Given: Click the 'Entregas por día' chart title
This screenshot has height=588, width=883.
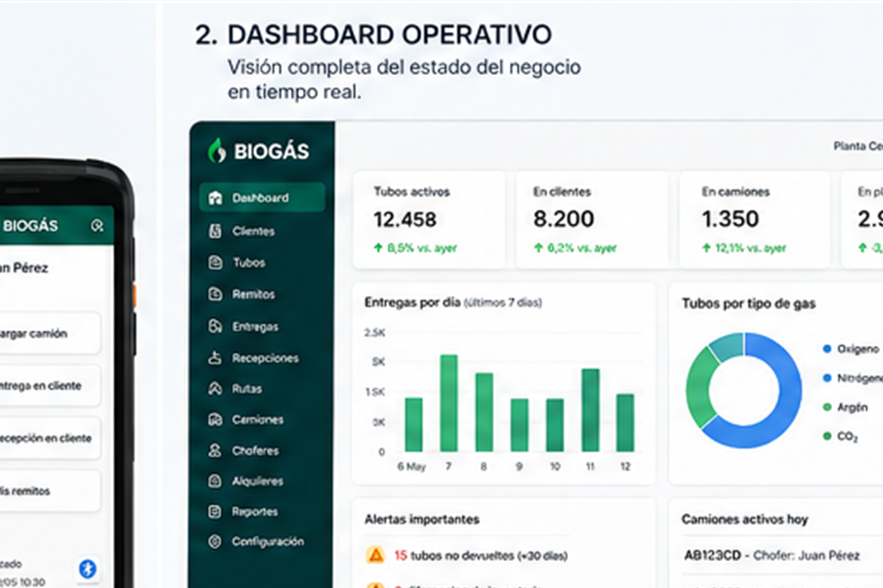Looking at the screenshot, I should [453, 302].
